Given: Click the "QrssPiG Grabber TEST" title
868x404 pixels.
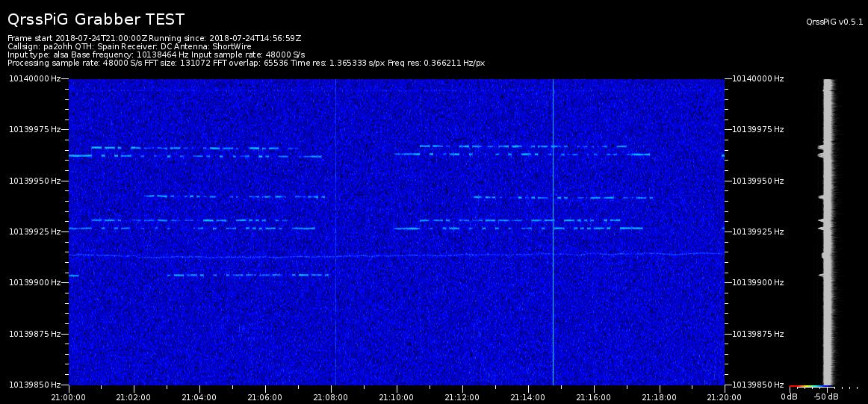Looking at the screenshot, I should click(x=96, y=20).
